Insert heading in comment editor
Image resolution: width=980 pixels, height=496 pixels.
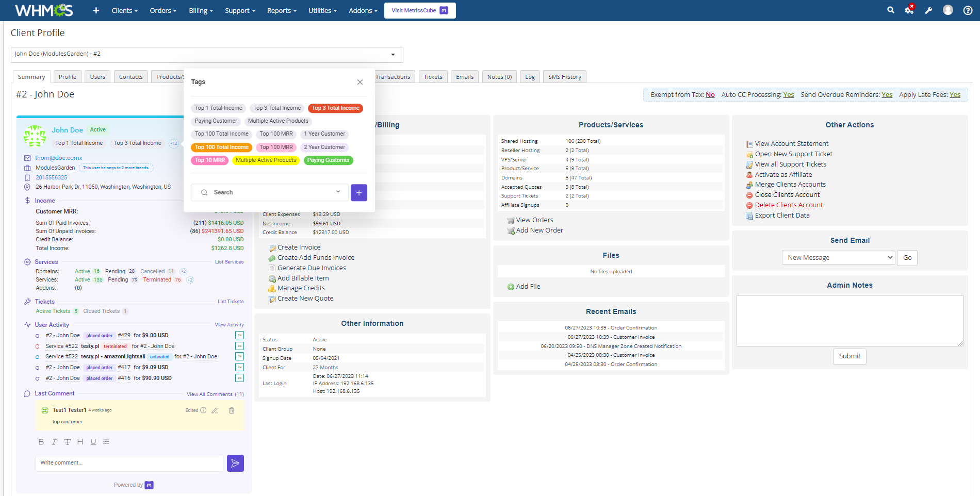(80, 442)
